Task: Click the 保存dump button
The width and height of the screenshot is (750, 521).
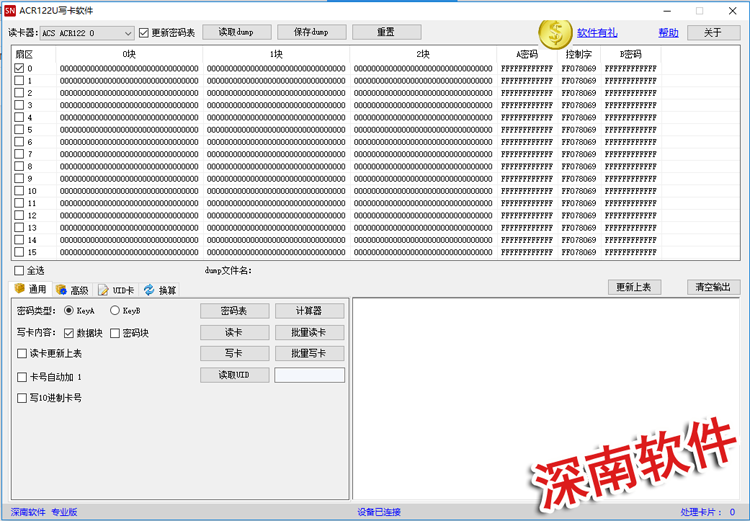Action: coord(311,32)
